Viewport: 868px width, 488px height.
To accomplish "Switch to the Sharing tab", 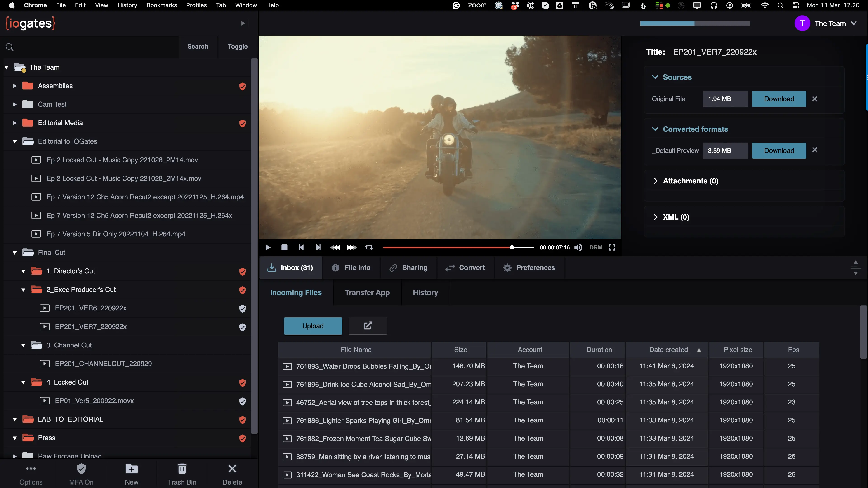I will click(408, 268).
